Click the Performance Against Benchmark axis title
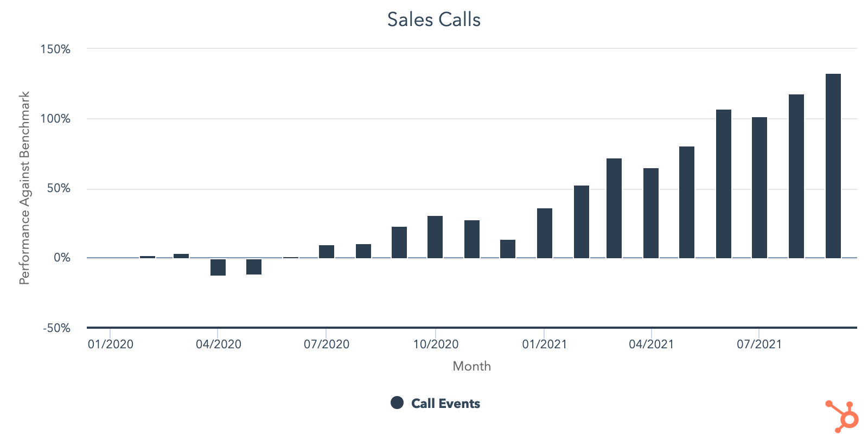 (24, 188)
